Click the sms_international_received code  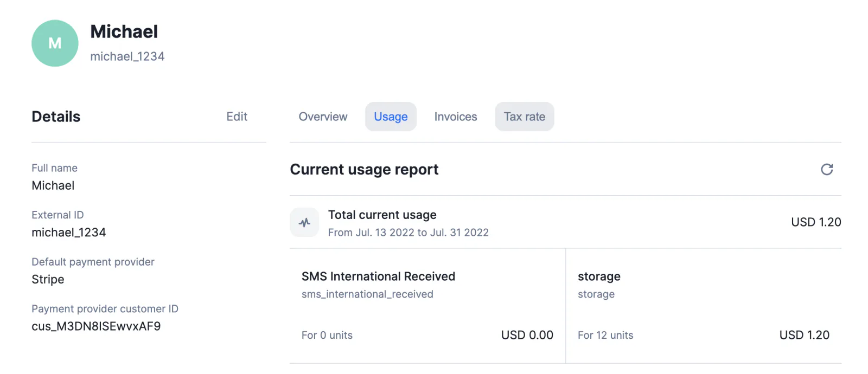(367, 294)
